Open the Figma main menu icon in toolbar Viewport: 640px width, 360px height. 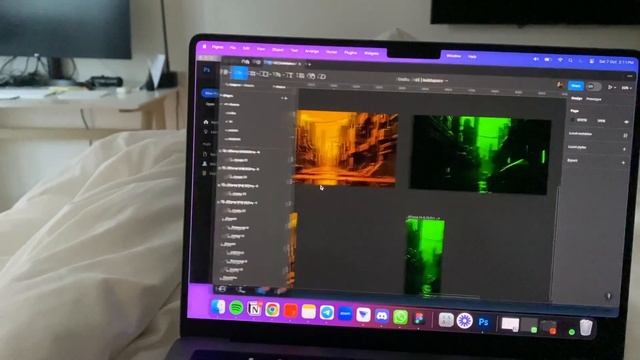pos(224,72)
